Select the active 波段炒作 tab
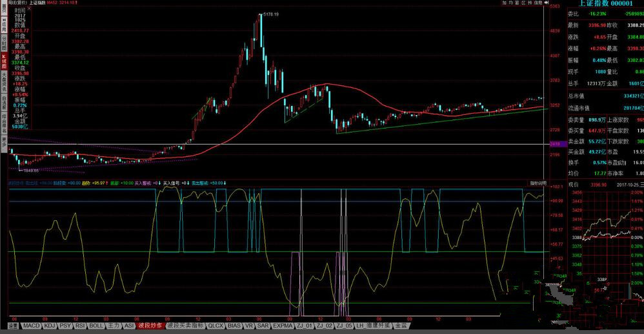 [x=152, y=326]
